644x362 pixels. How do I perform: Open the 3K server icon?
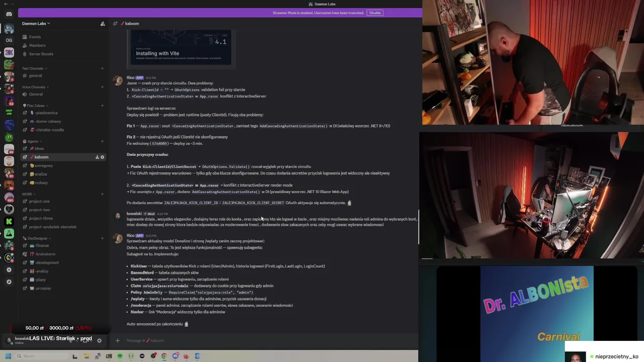(9, 52)
